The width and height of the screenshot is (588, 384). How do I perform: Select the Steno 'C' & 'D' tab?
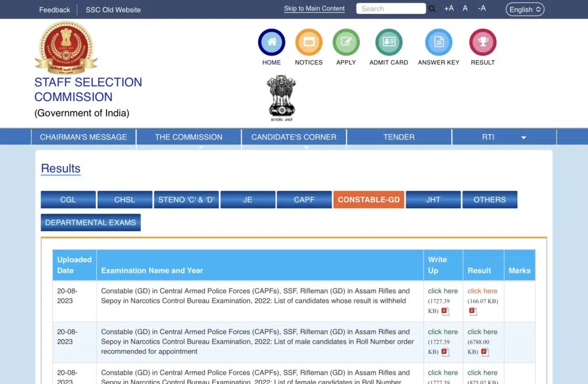click(187, 199)
